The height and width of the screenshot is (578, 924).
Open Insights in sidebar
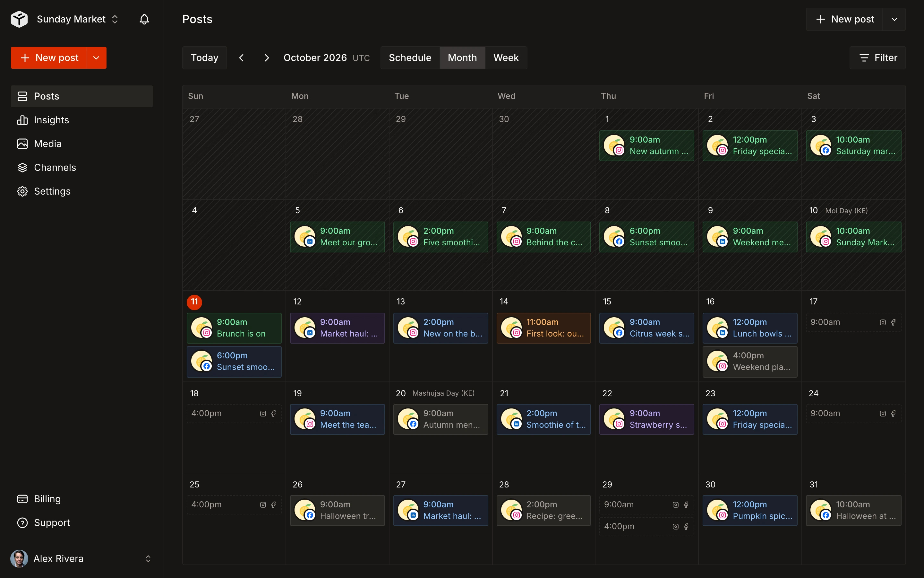coord(82,120)
